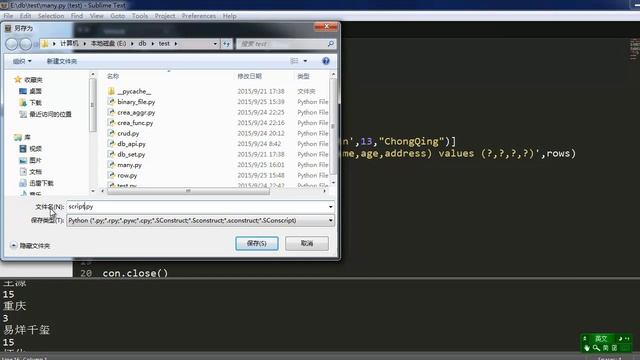The height and width of the screenshot is (360, 640).
Task: Select the crea_func.py file
Action: [x=135, y=123]
